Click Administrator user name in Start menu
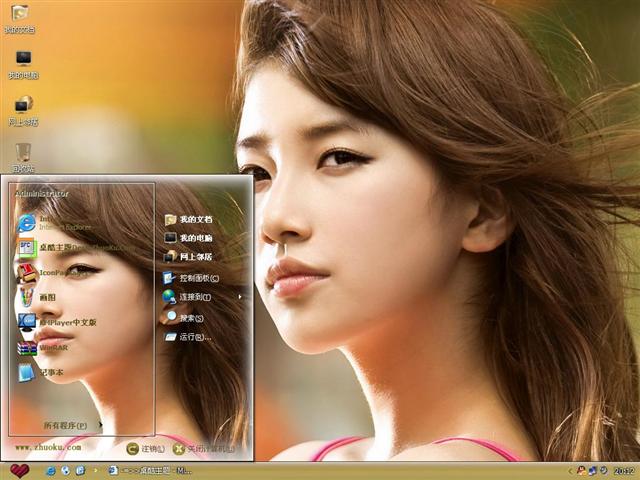 (x=42, y=193)
